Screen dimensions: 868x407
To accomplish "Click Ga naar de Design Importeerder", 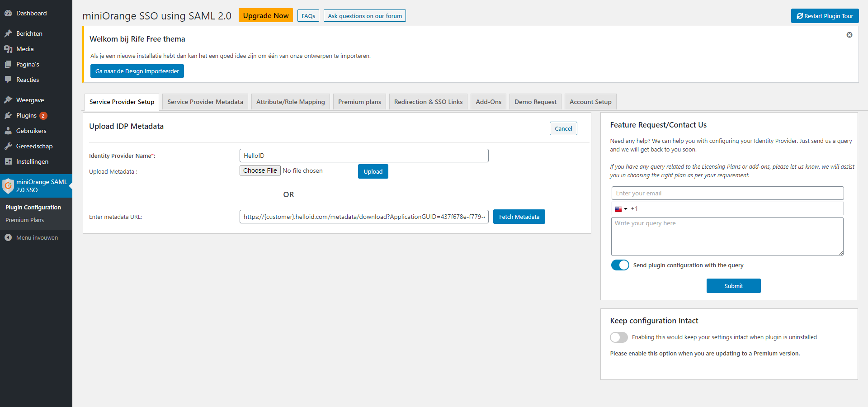I will (137, 71).
